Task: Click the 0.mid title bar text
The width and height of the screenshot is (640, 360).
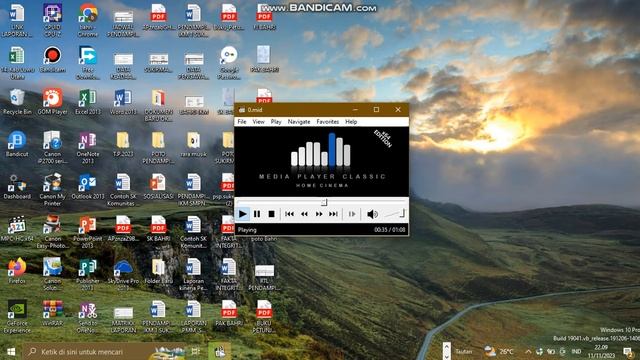Action: coord(255,110)
